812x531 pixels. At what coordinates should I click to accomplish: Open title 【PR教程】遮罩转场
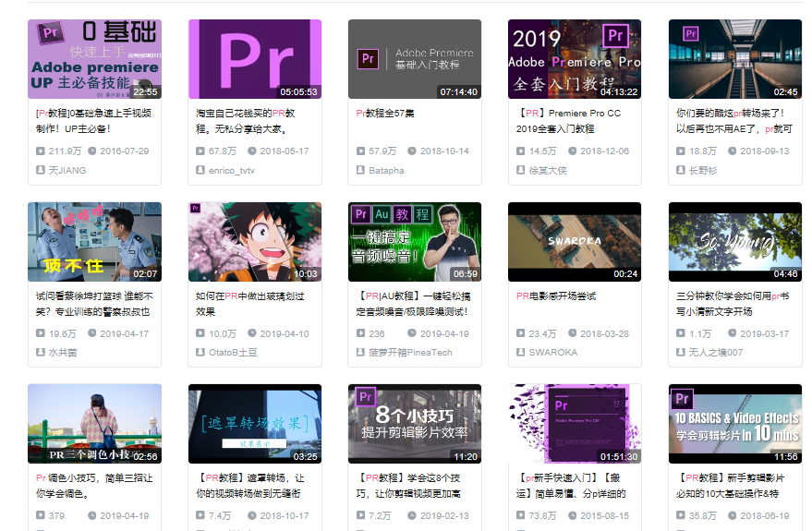pyautogui.click(x=250, y=486)
